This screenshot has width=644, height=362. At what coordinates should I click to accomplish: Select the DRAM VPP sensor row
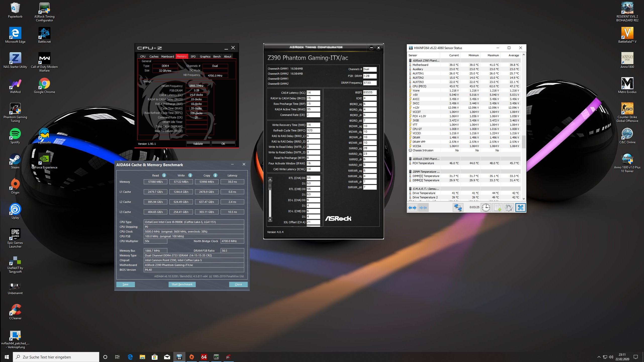[x=464, y=142]
